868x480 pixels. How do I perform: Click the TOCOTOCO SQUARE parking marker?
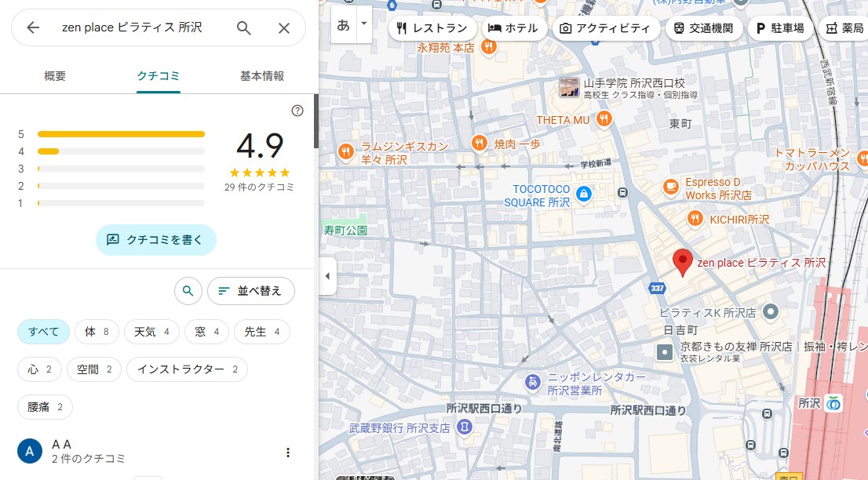pos(583,193)
